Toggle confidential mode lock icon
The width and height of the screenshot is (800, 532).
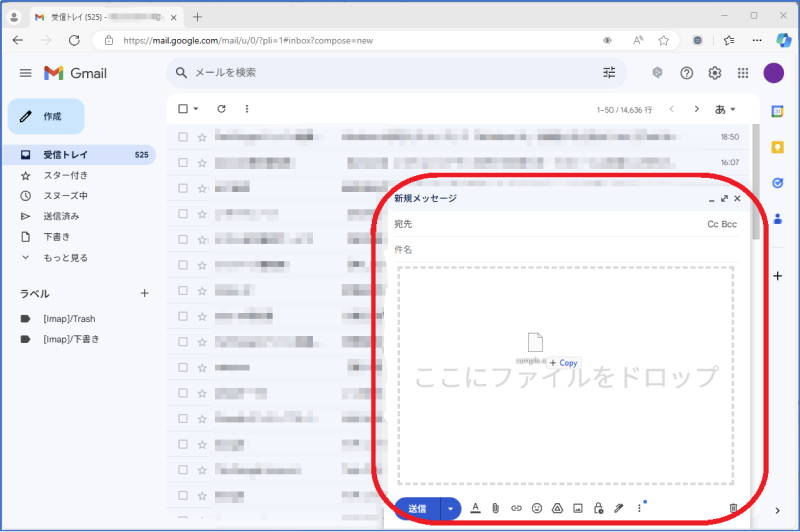tap(598, 508)
